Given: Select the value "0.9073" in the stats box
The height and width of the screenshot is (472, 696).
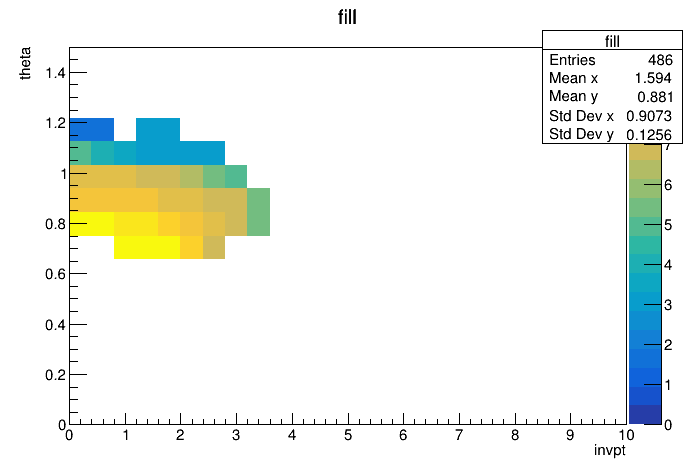Looking at the screenshot, I should pos(649,116).
